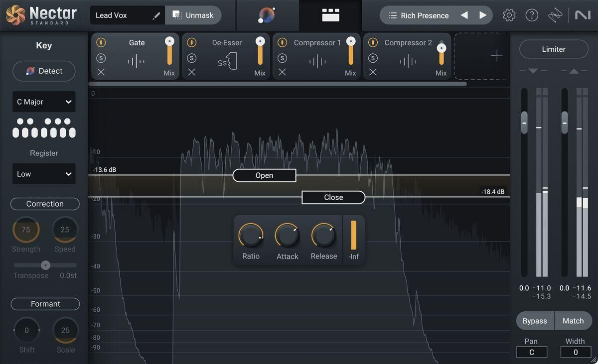Click the Detect key button

pos(44,71)
